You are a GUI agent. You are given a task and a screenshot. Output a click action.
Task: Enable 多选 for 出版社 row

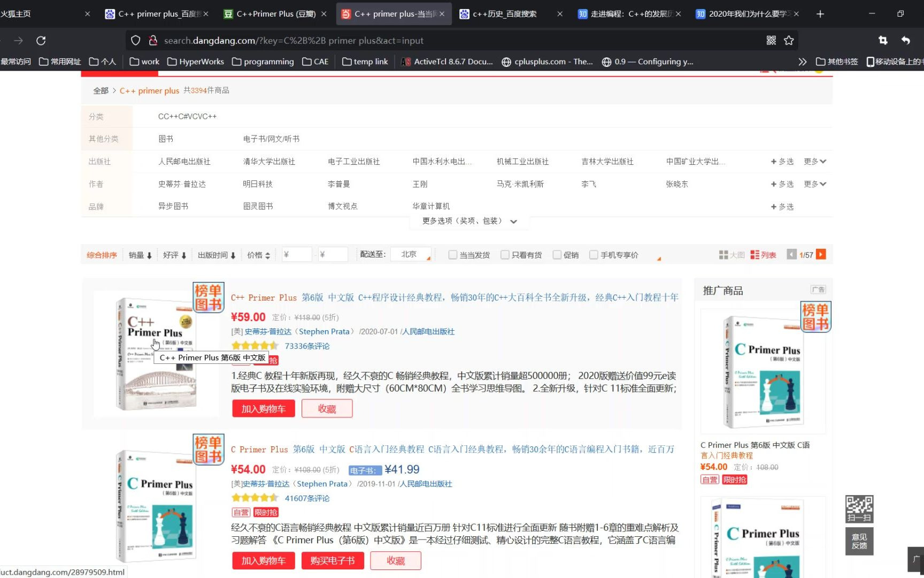click(x=782, y=161)
